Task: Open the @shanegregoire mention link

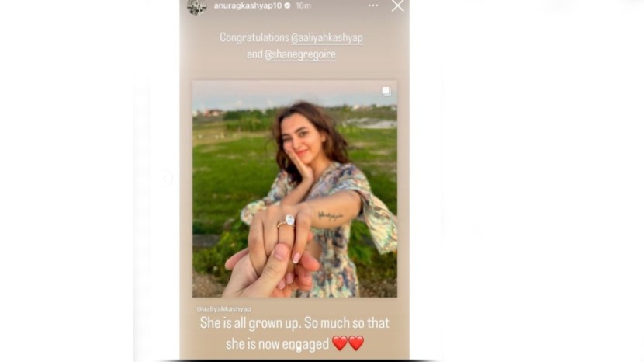Action: [x=299, y=54]
